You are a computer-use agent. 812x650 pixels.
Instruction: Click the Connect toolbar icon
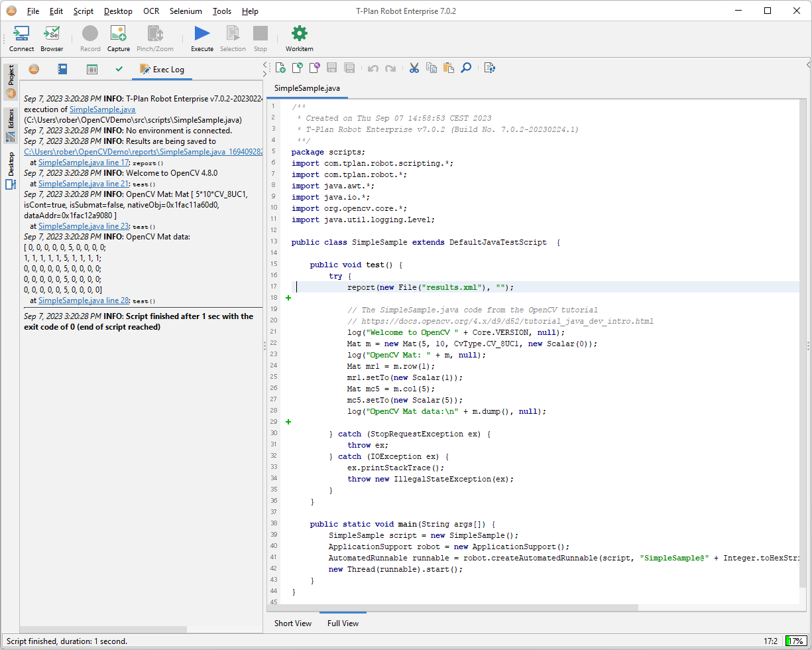point(21,38)
